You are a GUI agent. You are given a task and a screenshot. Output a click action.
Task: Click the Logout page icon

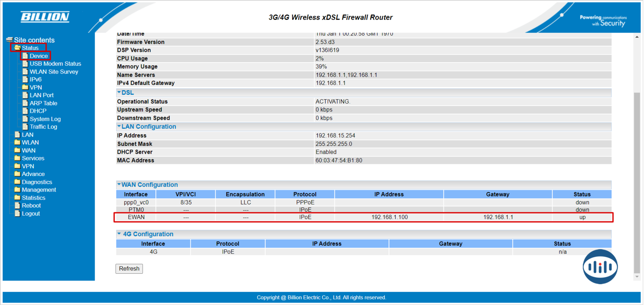[x=17, y=213]
